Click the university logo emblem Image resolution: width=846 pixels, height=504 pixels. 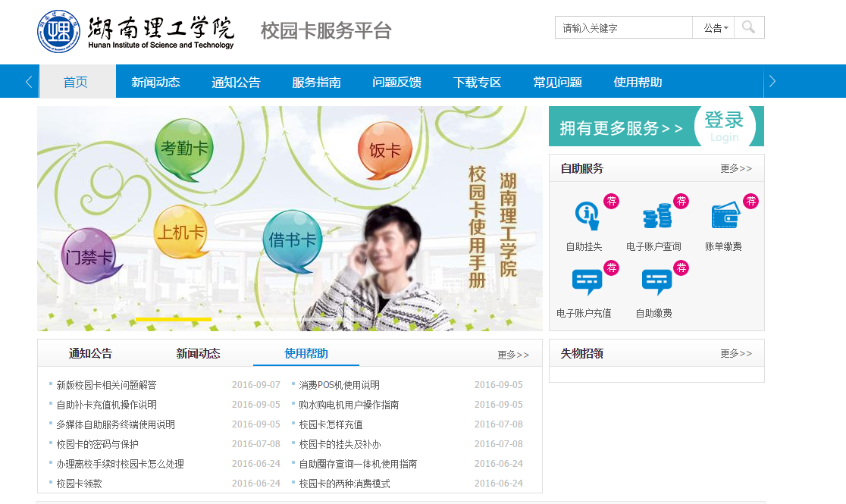pyautogui.click(x=58, y=31)
